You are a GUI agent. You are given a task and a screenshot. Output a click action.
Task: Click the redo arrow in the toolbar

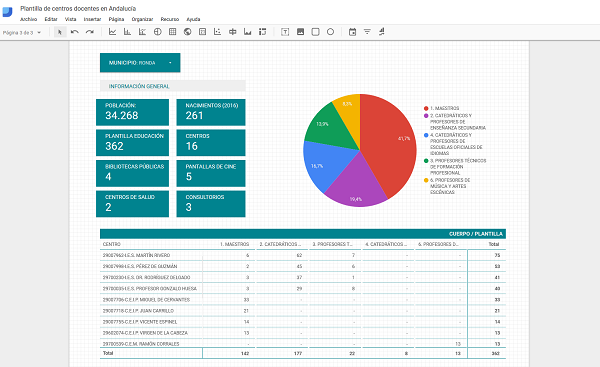point(90,32)
